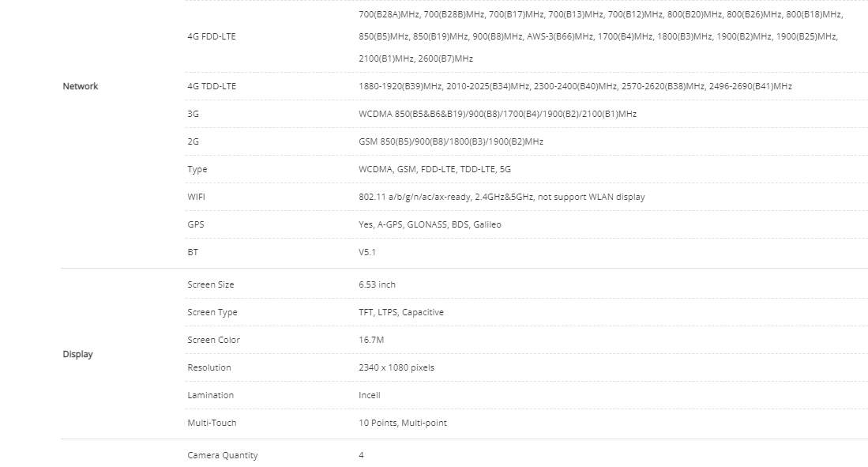This screenshot has width=868, height=467.
Task: Click the Type row label
Action: (197, 170)
